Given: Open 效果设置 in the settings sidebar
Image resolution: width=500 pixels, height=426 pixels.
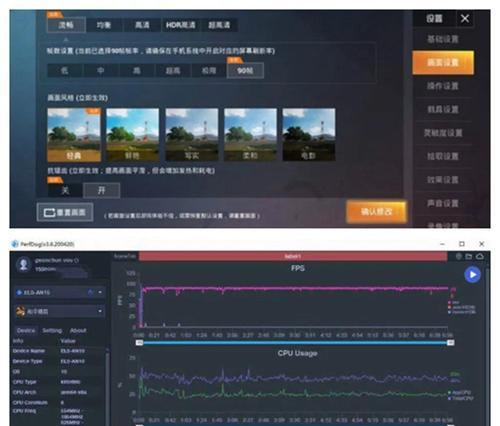Looking at the screenshot, I should (x=443, y=180).
